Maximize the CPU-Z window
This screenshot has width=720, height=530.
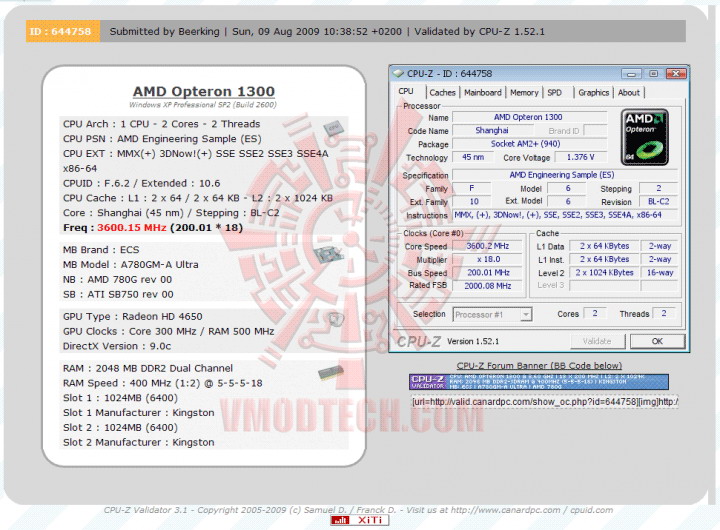pyautogui.click(x=653, y=73)
